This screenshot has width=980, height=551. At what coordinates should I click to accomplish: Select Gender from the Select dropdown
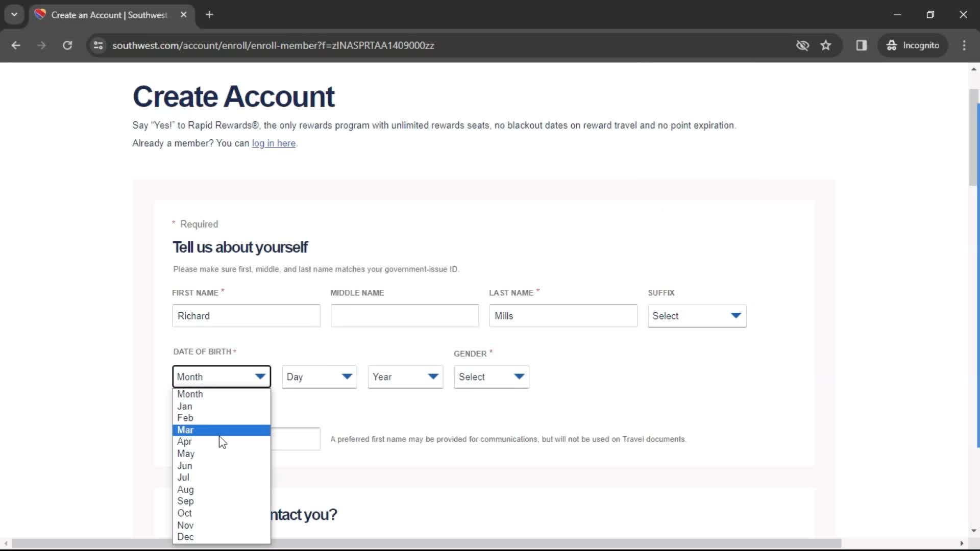(x=491, y=377)
